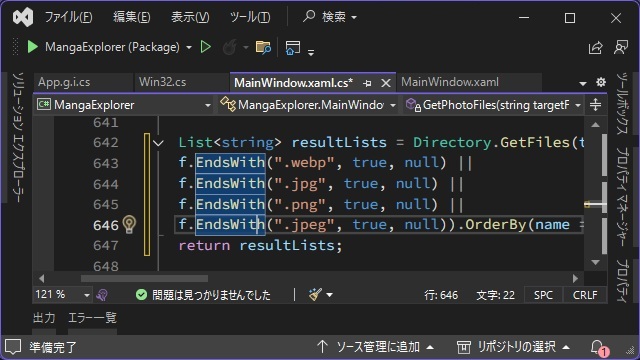Toggle the editor split window handle
The height and width of the screenshot is (360, 640).
click(x=596, y=105)
